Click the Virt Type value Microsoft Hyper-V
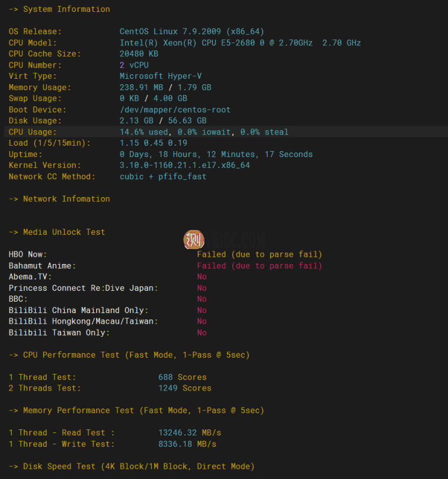The image size is (448, 479). pyautogui.click(x=161, y=76)
